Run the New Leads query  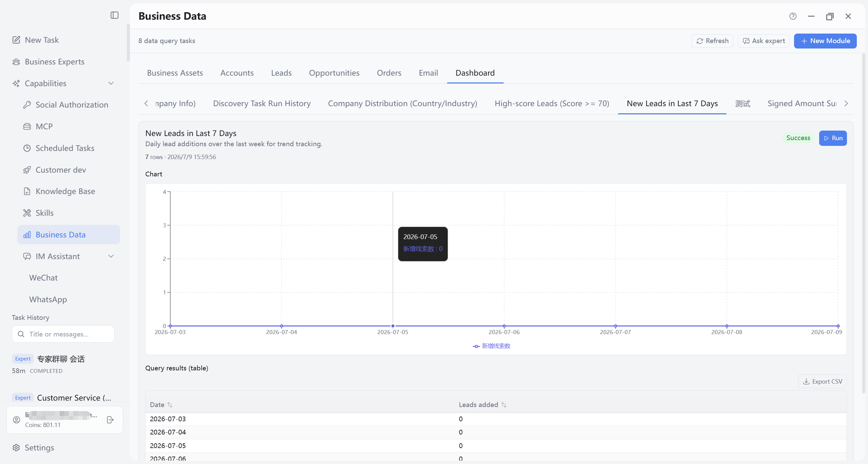pyautogui.click(x=833, y=138)
